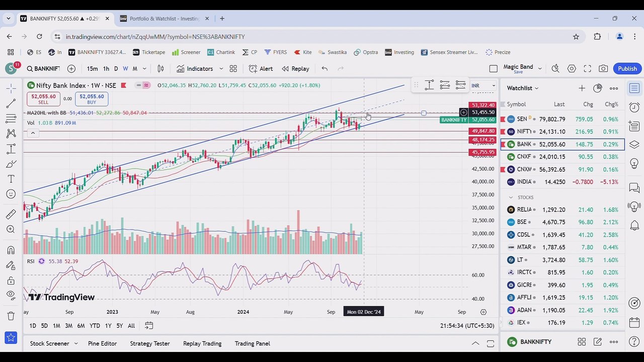Select the Monthly M timeframe
644x362 pixels.
(134, 68)
